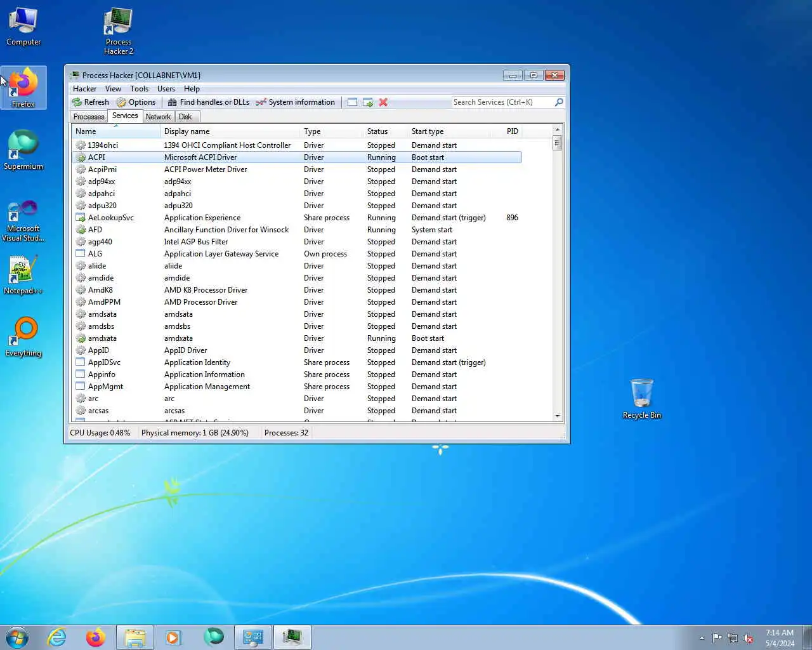Open the View menu
The height and width of the screenshot is (650, 812).
click(113, 89)
